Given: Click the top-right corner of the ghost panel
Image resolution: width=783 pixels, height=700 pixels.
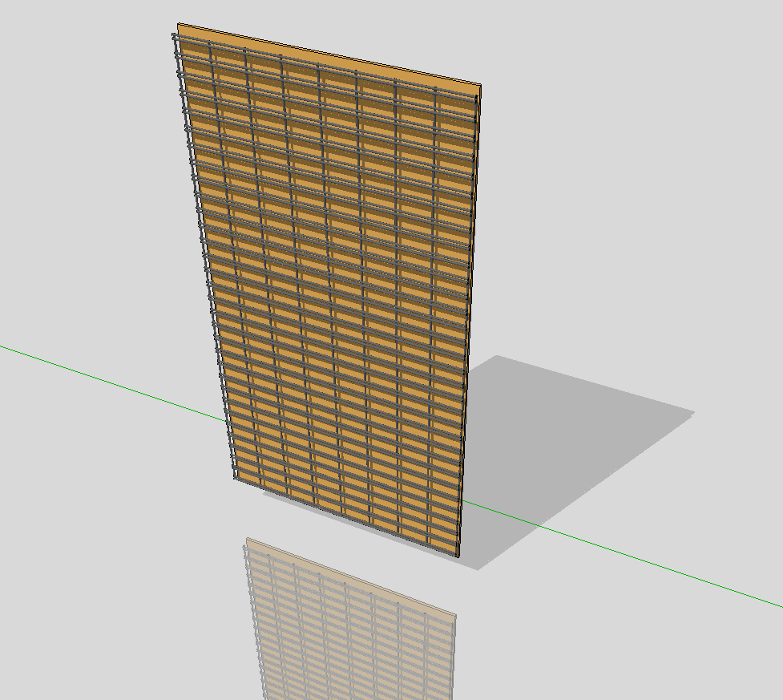Looking at the screenshot, I should coord(455,615).
